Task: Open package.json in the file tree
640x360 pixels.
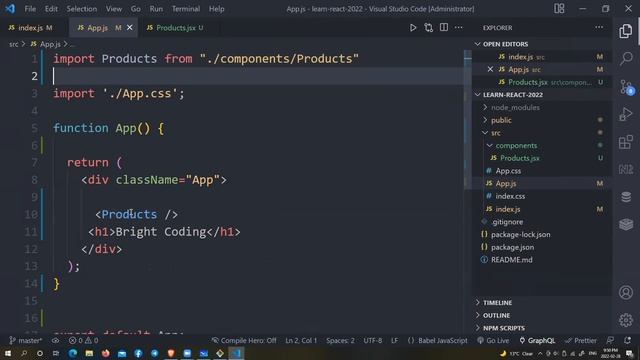Action: (x=512, y=247)
